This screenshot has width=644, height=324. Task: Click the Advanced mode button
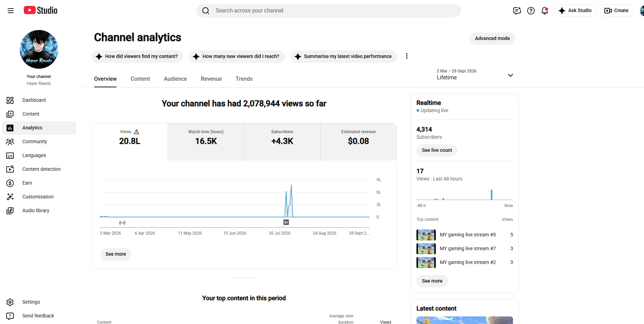click(x=492, y=38)
